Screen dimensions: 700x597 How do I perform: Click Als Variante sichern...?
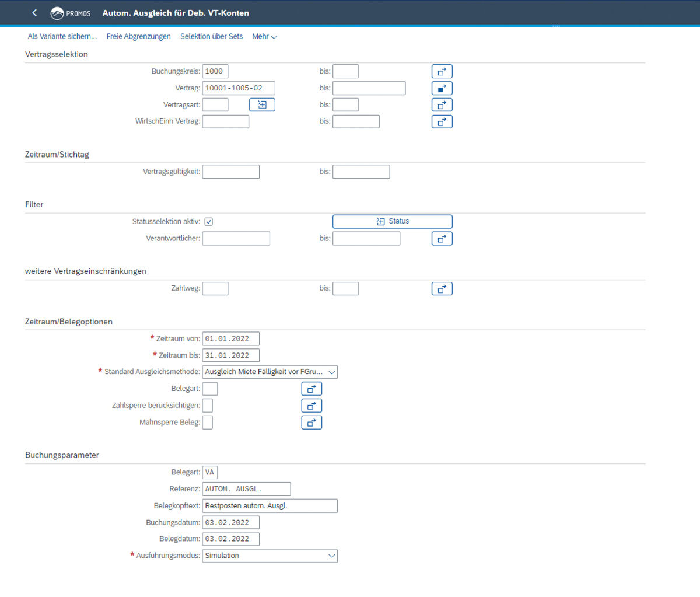click(62, 37)
